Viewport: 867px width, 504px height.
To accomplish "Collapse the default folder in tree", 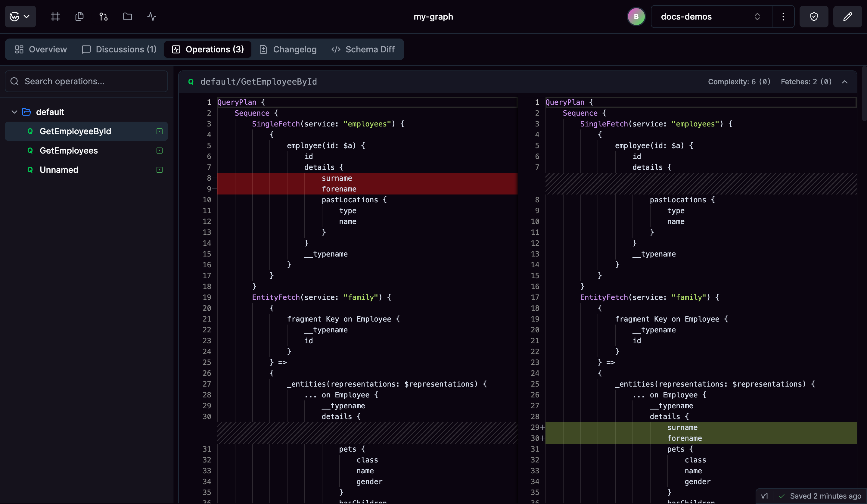I will (x=14, y=112).
